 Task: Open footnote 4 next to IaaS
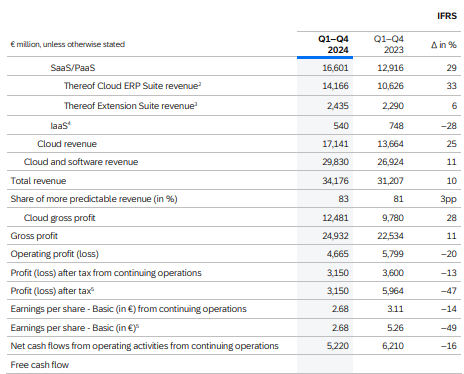tap(69, 124)
